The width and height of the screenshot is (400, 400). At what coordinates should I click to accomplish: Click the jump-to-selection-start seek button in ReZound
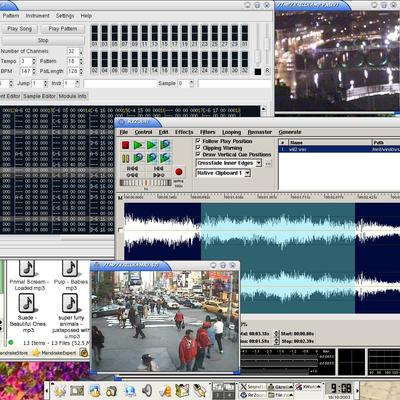(159, 169)
